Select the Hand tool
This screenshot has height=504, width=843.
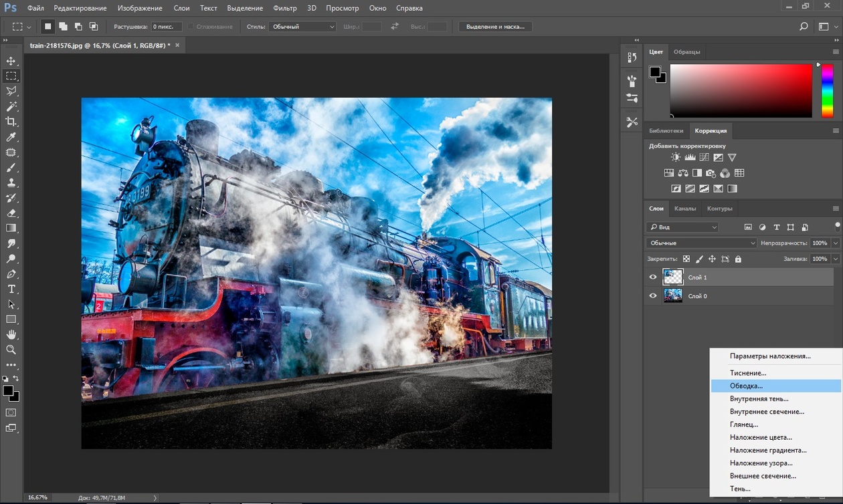click(11, 334)
